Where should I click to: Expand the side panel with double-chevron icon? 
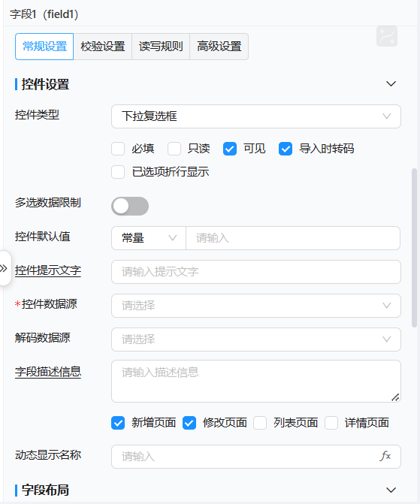(4, 268)
